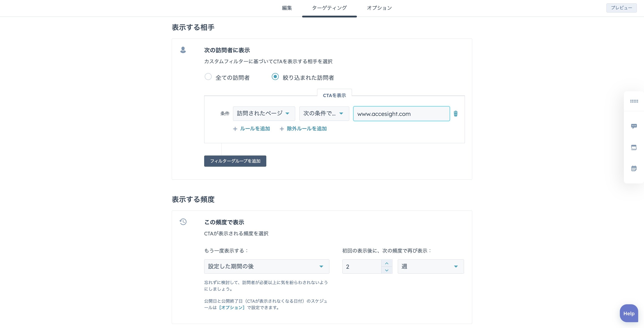The image size is (644, 328).
Task: Select the 全ての訪問者 radio button
Action: (208, 77)
